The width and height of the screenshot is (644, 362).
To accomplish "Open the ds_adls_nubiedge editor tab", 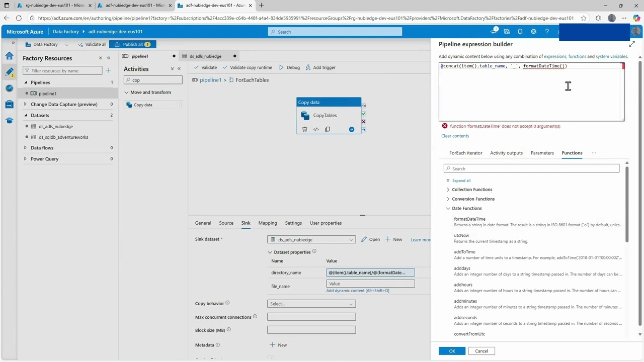I will tap(205, 56).
